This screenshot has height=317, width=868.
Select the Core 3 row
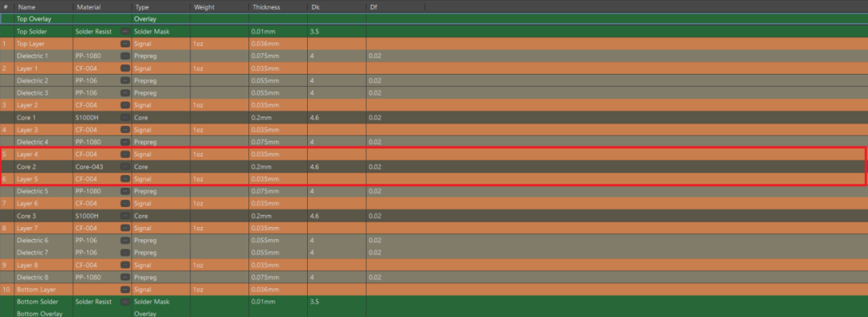point(434,216)
